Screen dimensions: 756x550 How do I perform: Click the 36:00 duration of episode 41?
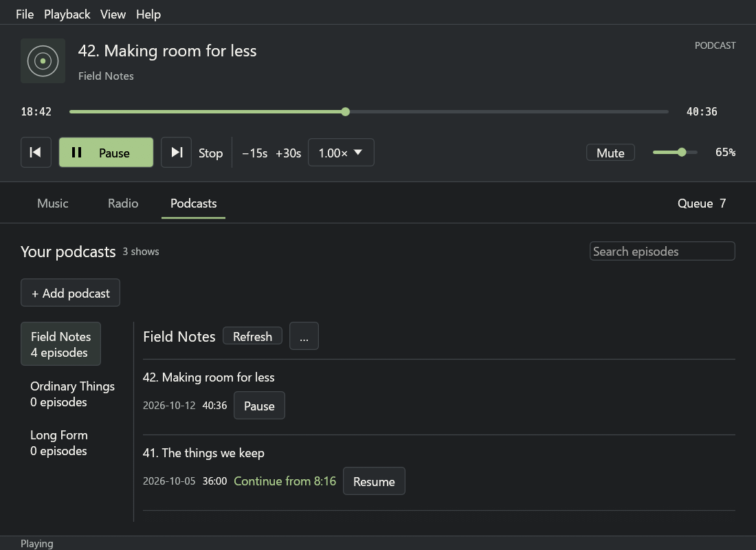[214, 481]
